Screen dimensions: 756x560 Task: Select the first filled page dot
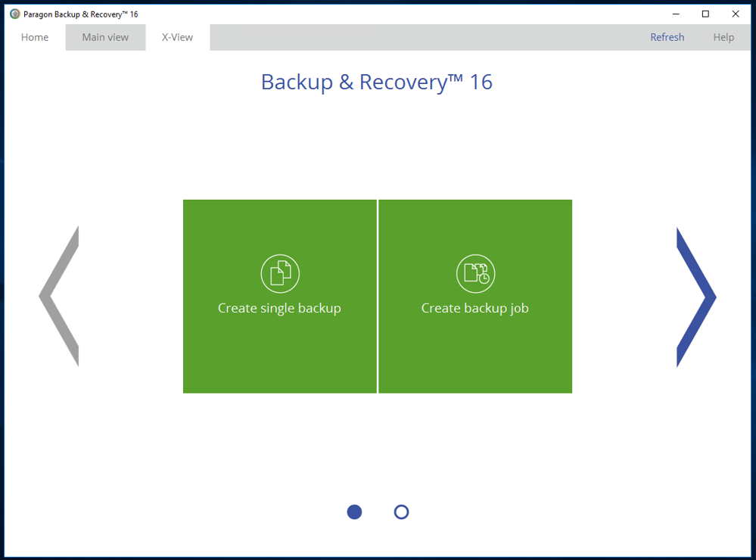coord(354,512)
